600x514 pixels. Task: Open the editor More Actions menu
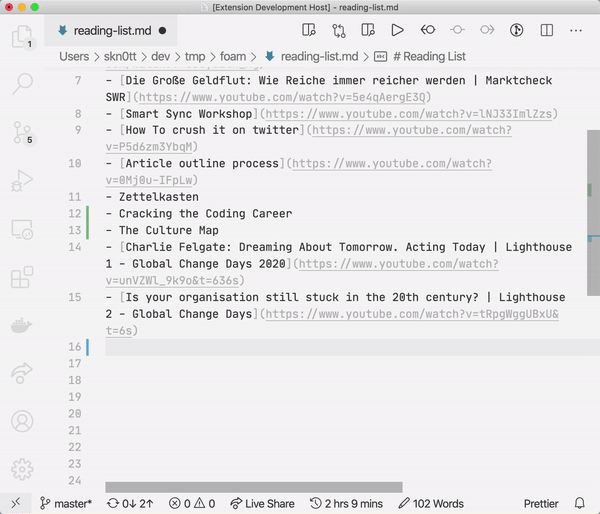[x=576, y=31]
